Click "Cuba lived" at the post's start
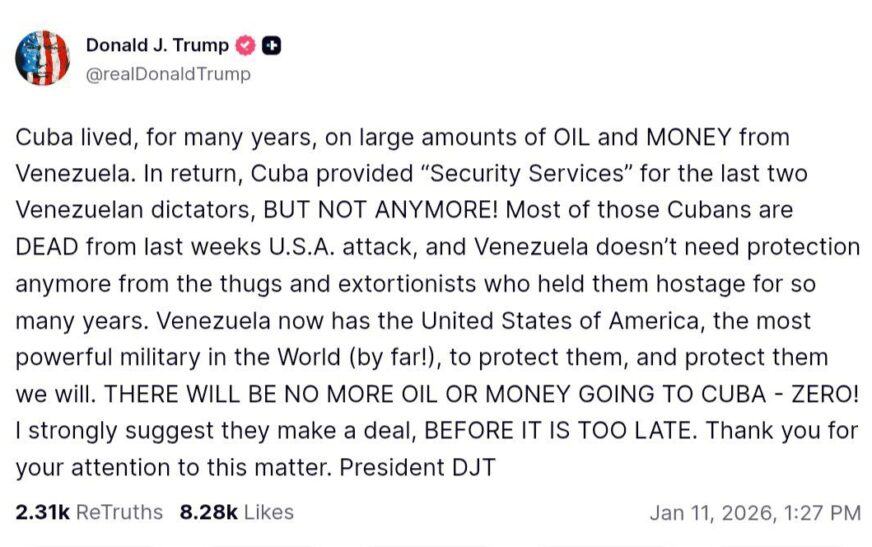872x547 pixels. (62, 136)
